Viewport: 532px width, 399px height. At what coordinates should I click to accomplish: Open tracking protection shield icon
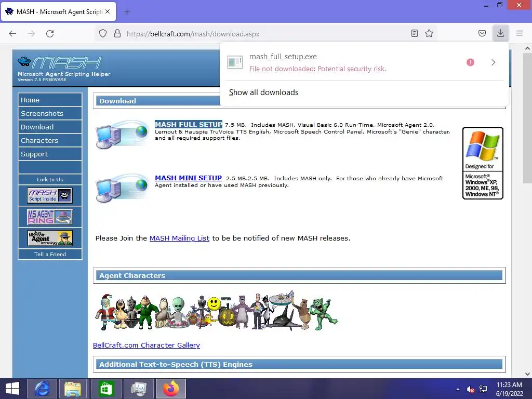103,34
